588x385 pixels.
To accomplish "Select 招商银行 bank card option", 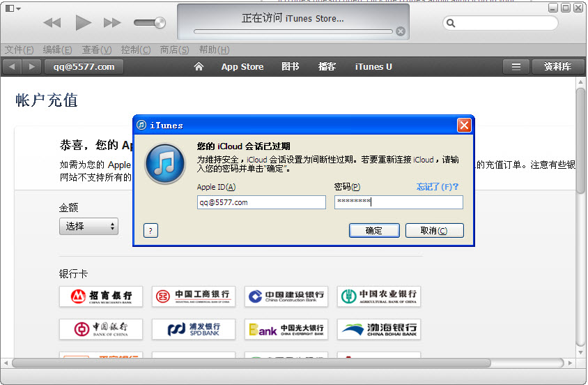I will point(101,296).
